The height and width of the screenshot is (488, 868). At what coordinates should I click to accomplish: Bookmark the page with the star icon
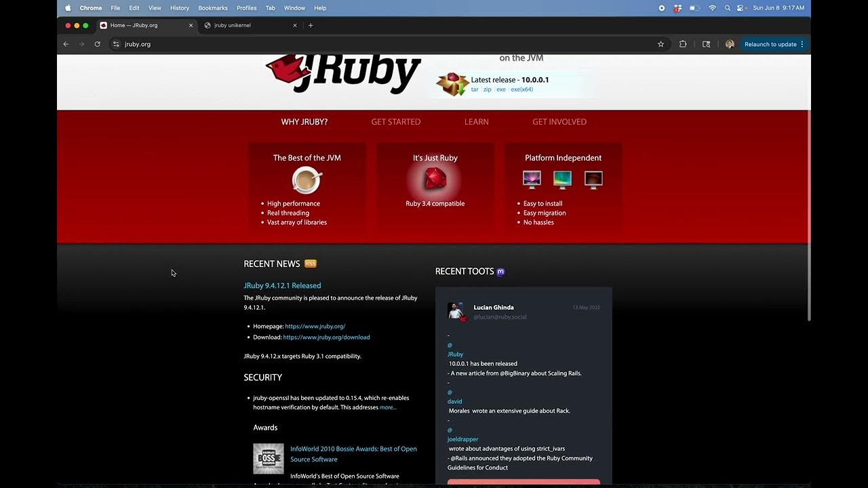(660, 43)
